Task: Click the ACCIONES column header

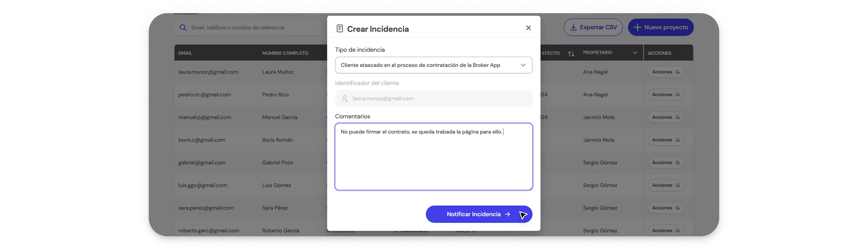Action: click(x=660, y=53)
